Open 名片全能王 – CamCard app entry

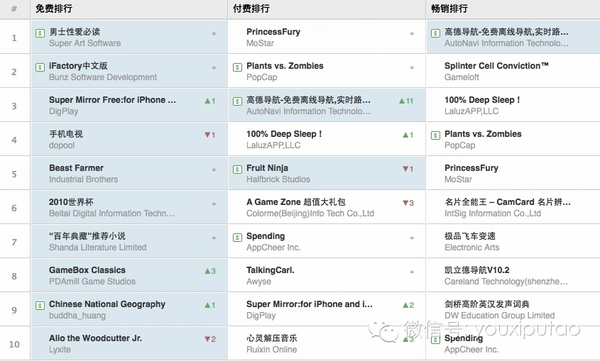(507, 202)
